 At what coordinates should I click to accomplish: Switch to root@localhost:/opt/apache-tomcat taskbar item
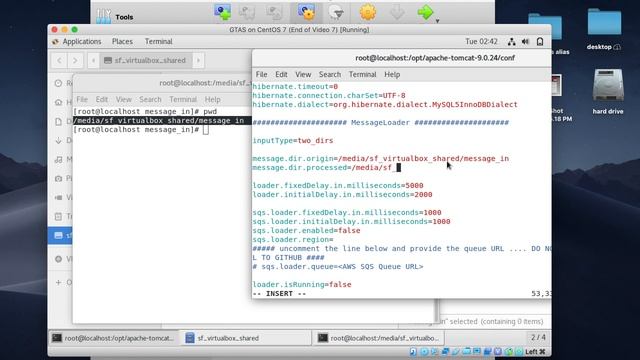point(113,338)
